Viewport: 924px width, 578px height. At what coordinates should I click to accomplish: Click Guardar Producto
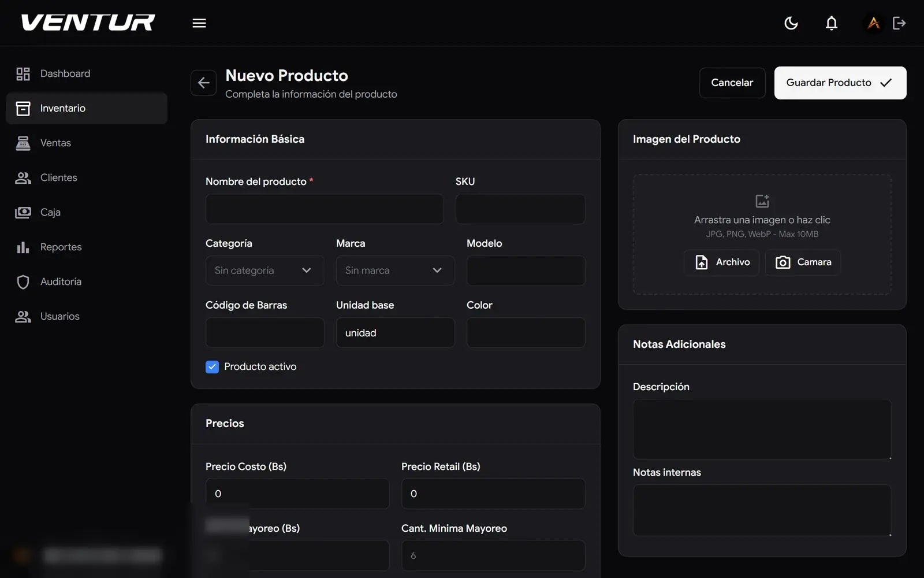(840, 83)
